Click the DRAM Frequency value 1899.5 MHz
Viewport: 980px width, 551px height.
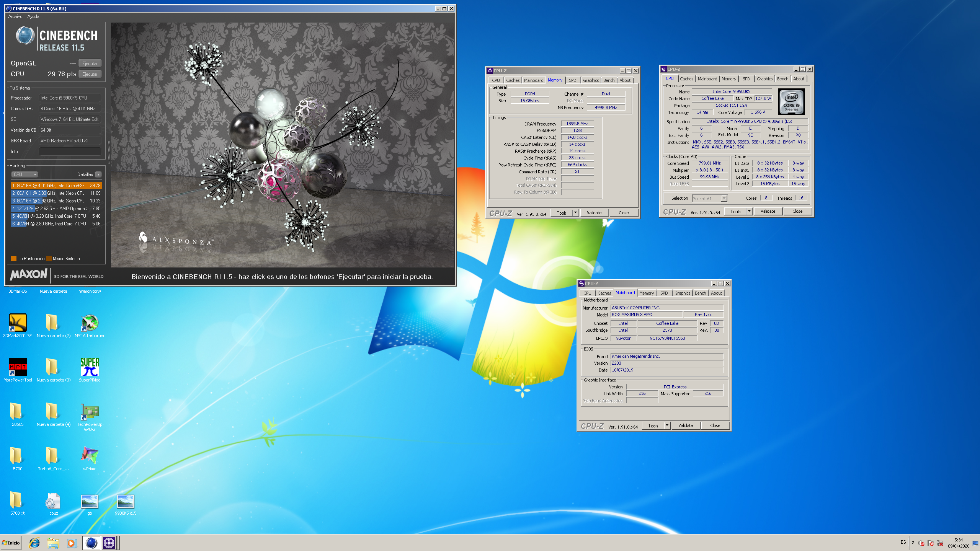click(577, 124)
